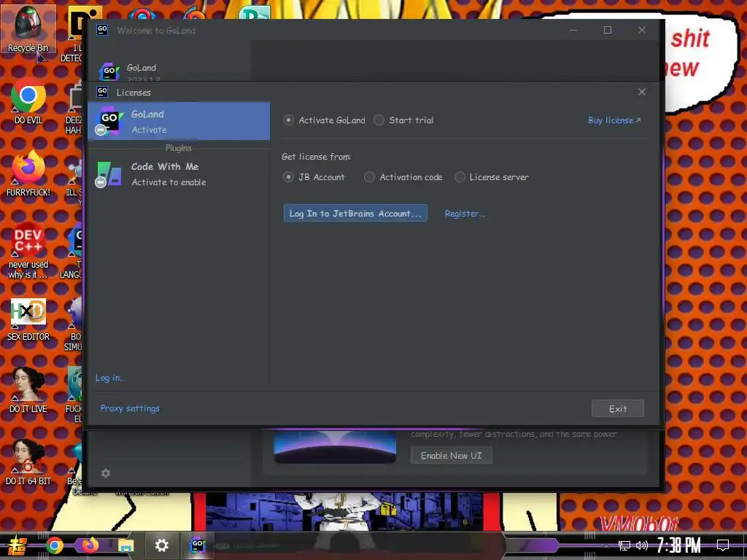Viewport: 747px width, 560px height.
Task: Open the Buy license link
Action: coord(614,120)
